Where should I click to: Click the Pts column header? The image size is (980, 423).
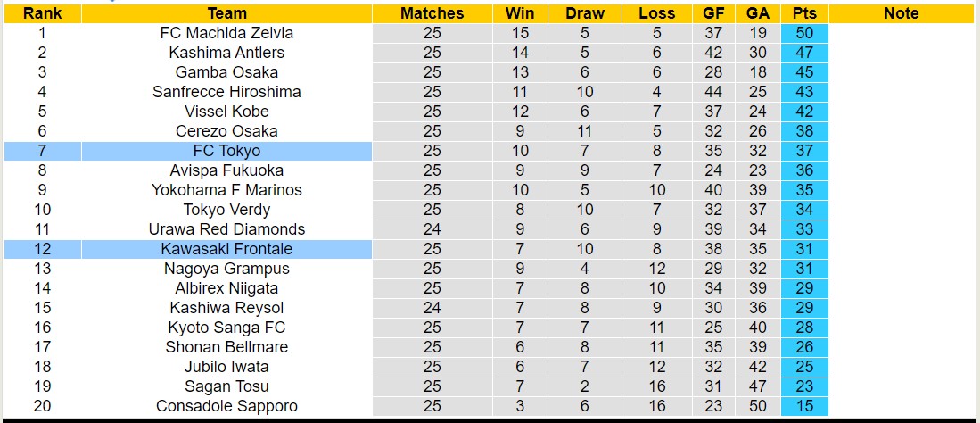pyautogui.click(x=804, y=13)
